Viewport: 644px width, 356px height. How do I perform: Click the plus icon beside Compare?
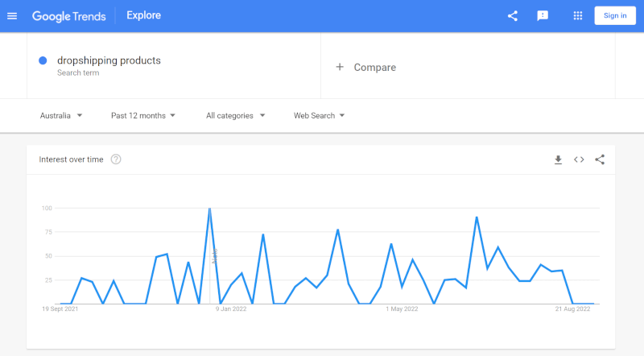[x=340, y=67]
